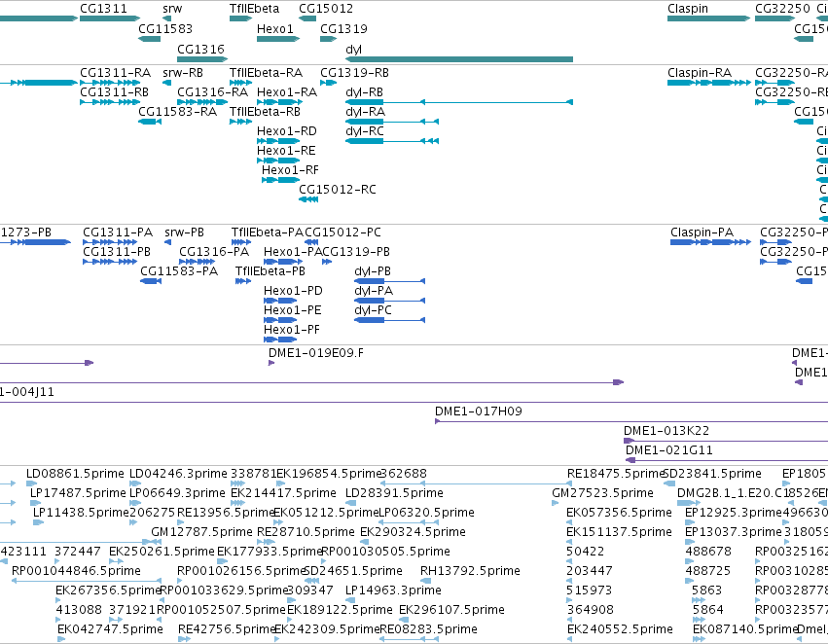Open the srw-PB protein label
The height and width of the screenshot is (644, 828).
click(x=184, y=233)
